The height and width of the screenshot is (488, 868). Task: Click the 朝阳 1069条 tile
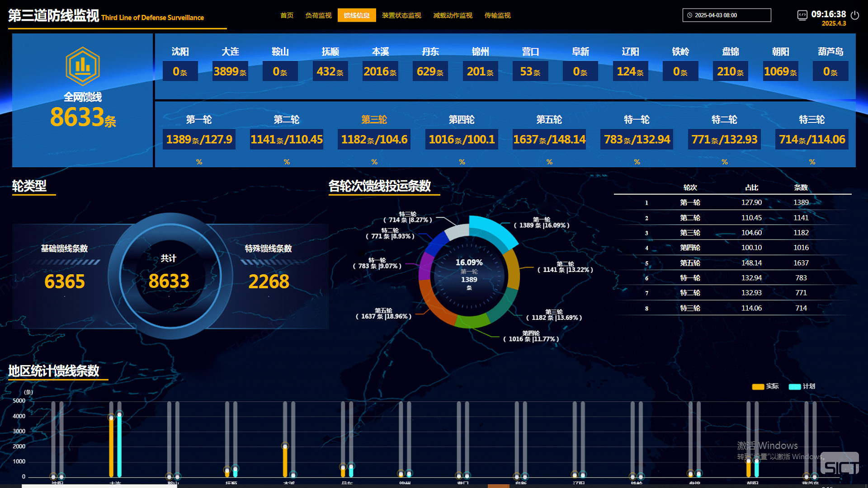coord(780,71)
